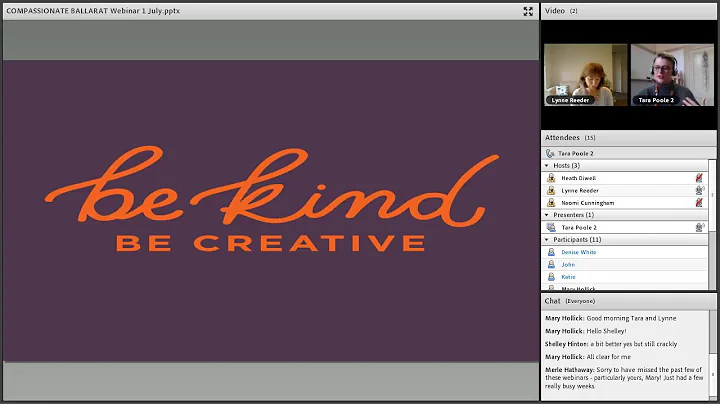
Task: Click the presentation file name title bar
Action: [93, 11]
